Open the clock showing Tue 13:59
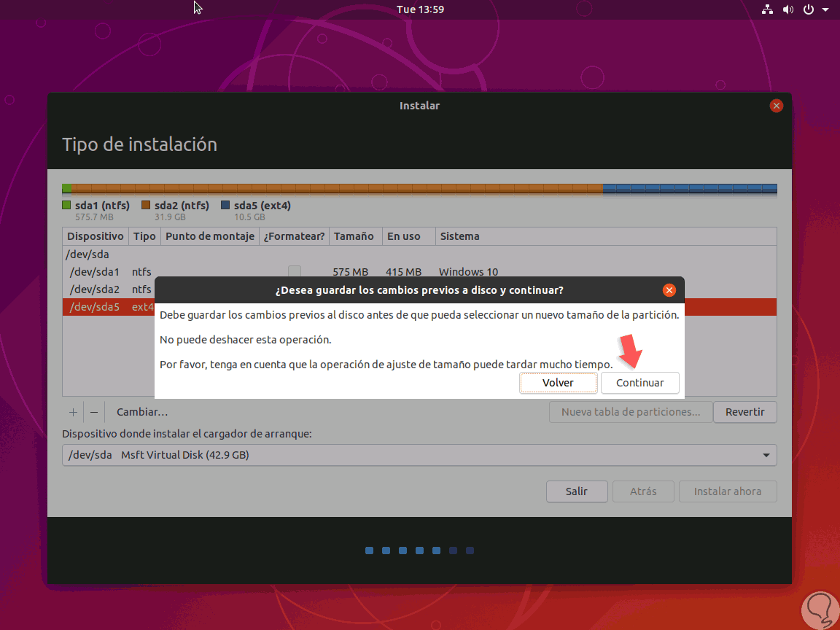 point(420,9)
